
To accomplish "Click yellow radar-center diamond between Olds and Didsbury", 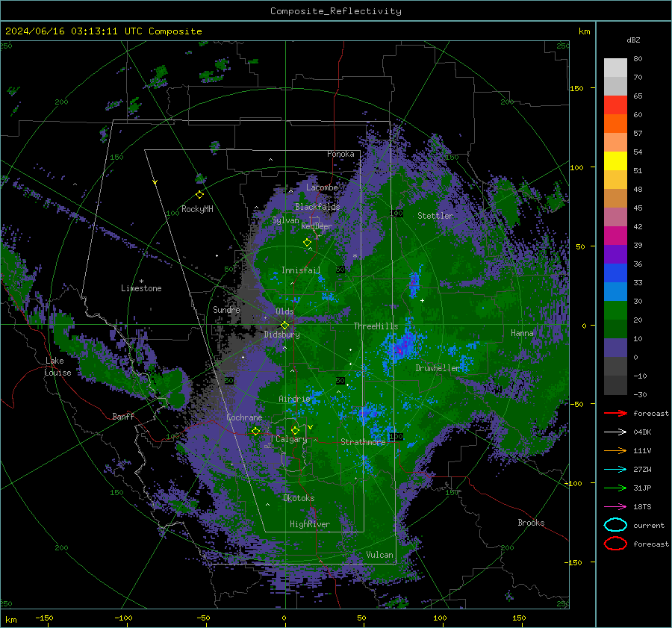I will 284,325.
